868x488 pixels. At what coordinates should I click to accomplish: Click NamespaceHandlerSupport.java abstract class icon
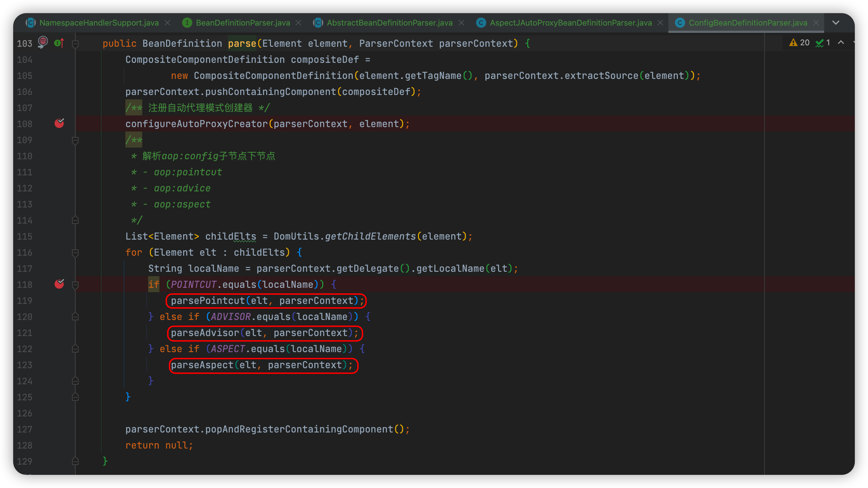click(x=31, y=23)
